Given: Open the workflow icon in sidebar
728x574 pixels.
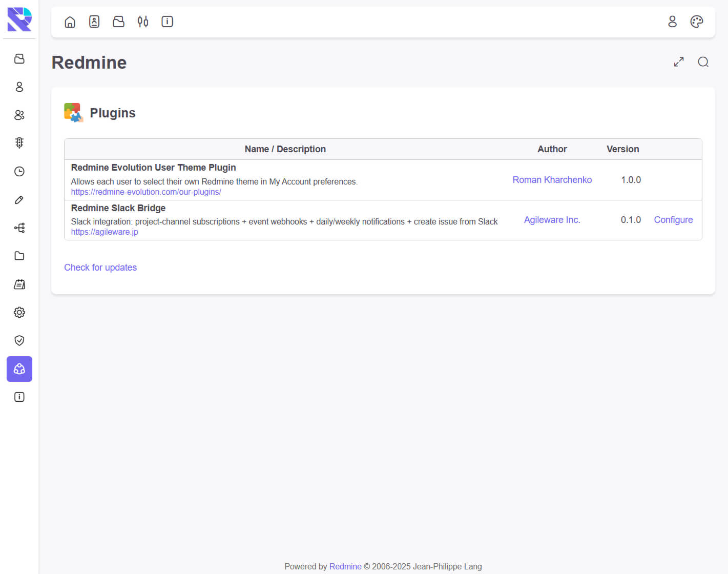Looking at the screenshot, I should (x=19, y=228).
